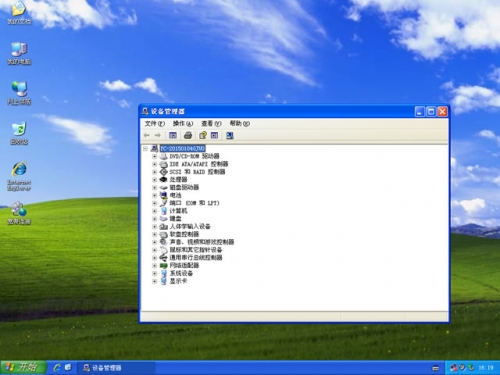Click the USB icon for 通用串行总线控制器
The width and height of the screenshot is (500, 375).
[x=163, y=258]
